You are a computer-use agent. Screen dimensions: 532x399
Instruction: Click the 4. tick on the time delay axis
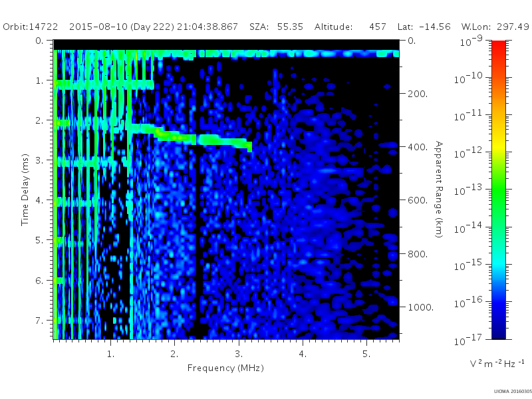point(39,201)
